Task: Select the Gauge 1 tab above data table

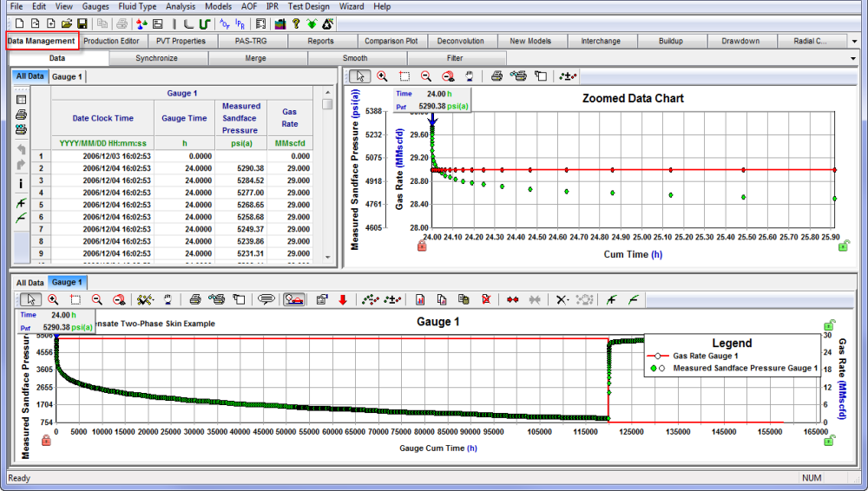Action: 67,76
